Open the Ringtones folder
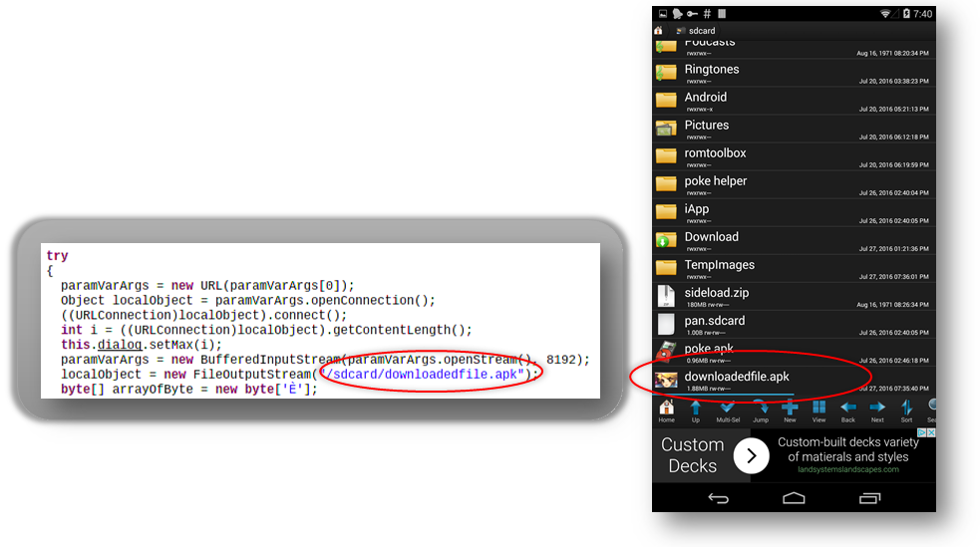The height and width of the screenshot is (547, 980). pos(794,73)
